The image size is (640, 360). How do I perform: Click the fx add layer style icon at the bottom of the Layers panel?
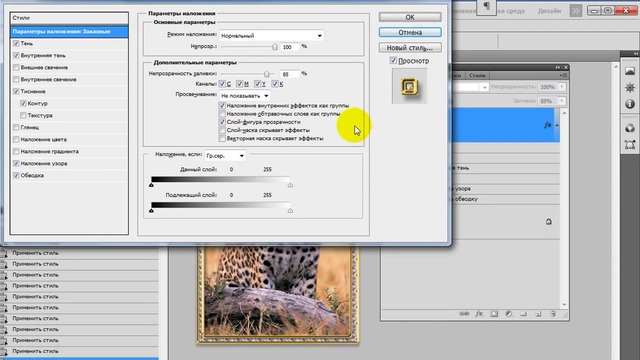coord(479,314)
